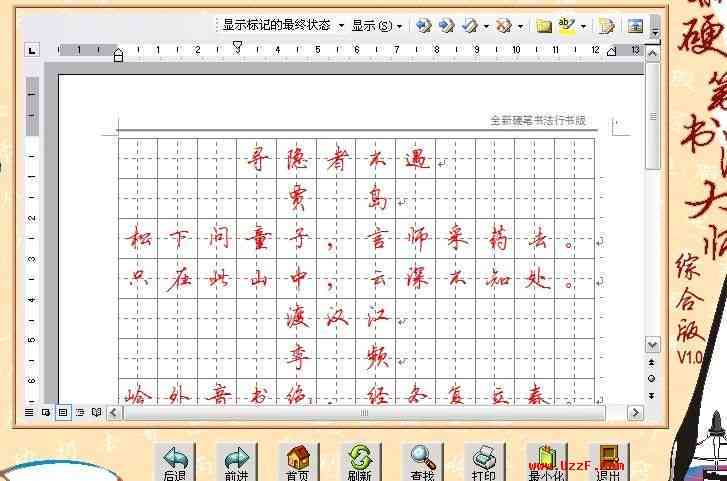Insert a new comment

coord(543,26)
